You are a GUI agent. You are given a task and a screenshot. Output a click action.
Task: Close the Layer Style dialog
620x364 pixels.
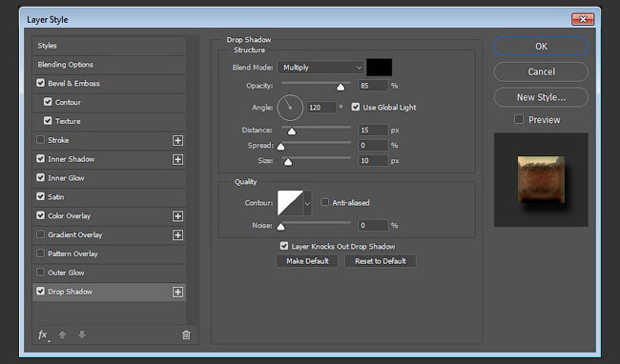pos(583,19)
